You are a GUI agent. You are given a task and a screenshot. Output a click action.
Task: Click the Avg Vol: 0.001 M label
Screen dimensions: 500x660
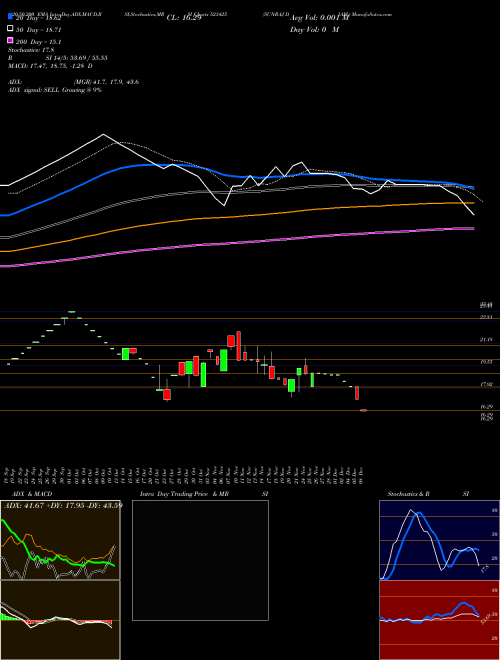319,18
